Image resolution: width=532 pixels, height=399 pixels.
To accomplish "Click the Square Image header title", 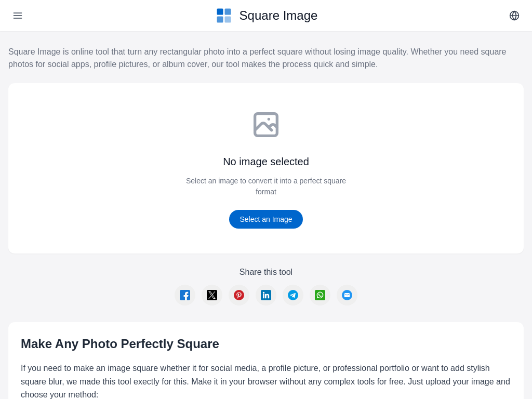I will point(278,16).
